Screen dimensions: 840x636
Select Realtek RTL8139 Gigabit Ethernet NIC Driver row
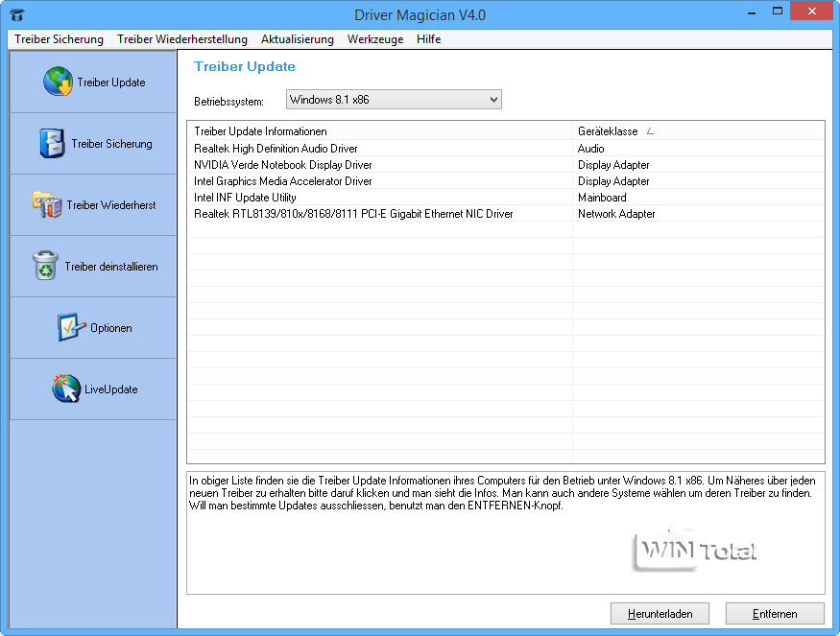coord(506,214)
